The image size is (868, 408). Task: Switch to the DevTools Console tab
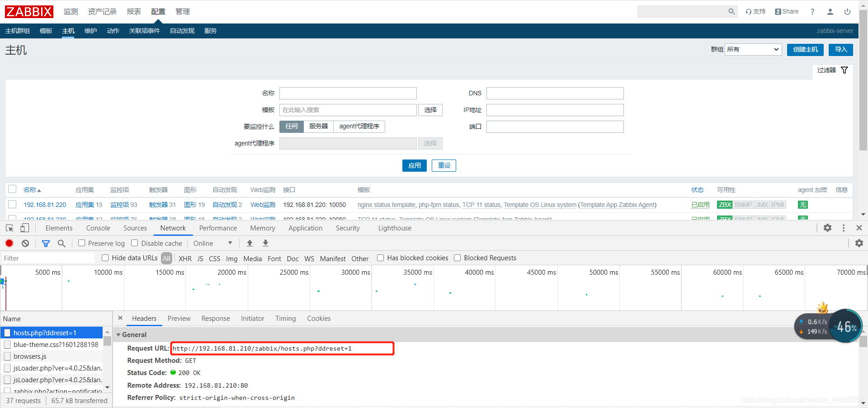point(98,228)
